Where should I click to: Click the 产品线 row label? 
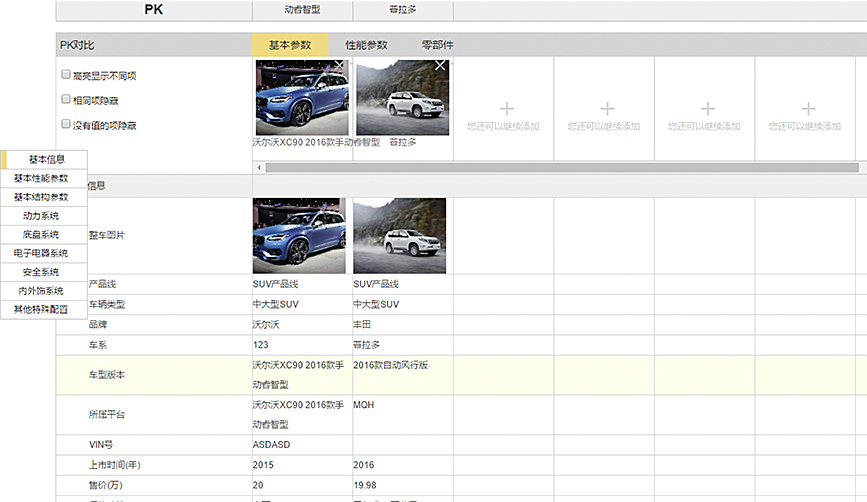point(102,284)
